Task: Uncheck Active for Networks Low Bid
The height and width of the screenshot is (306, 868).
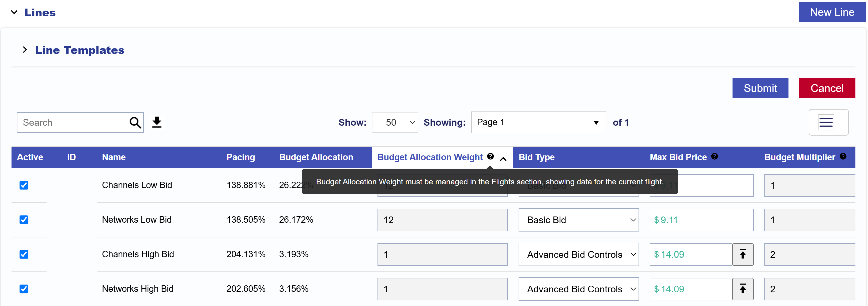Action: click(24, 220)
